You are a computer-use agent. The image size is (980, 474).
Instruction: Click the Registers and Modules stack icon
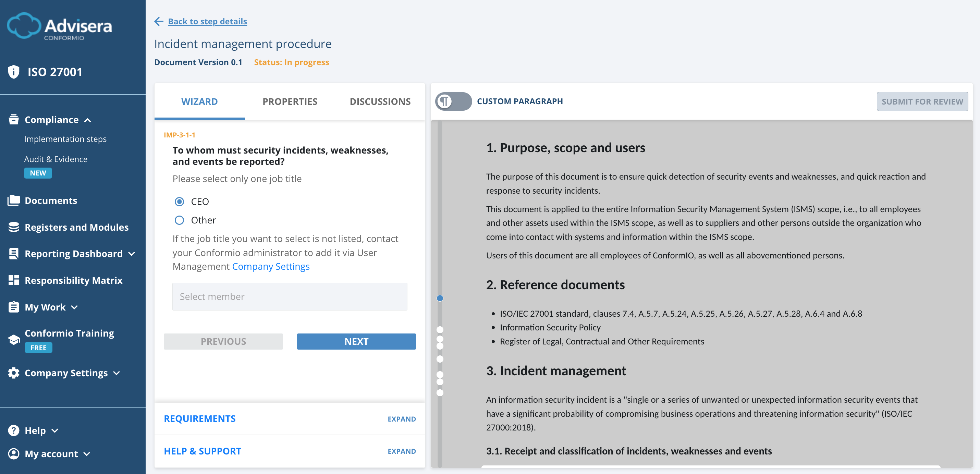pos(14,227)
